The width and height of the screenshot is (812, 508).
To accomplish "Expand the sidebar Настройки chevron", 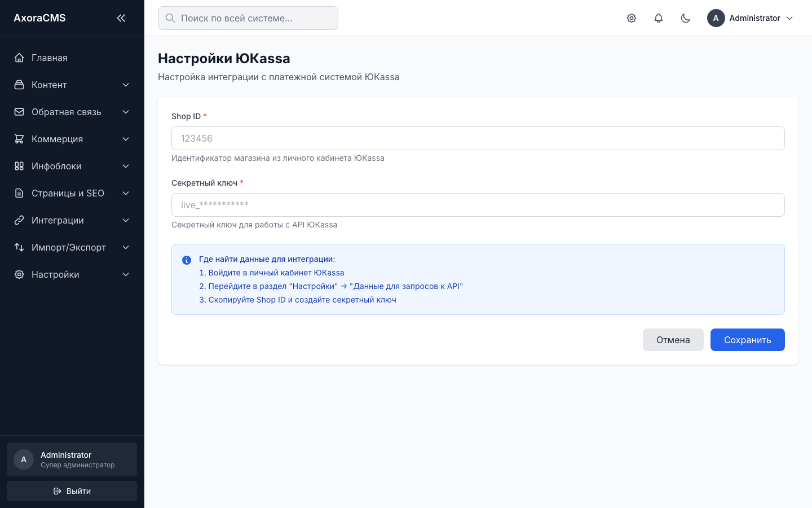I will (x=126, y=274).
